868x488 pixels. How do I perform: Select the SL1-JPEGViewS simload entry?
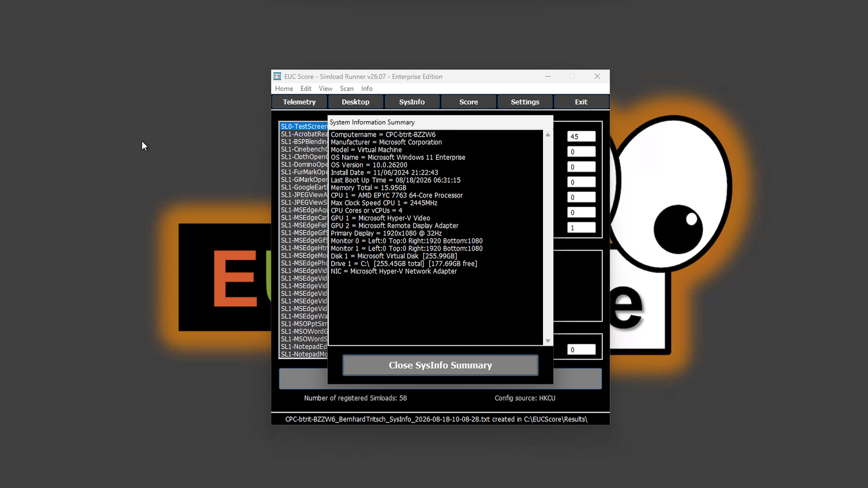[304, 202]
